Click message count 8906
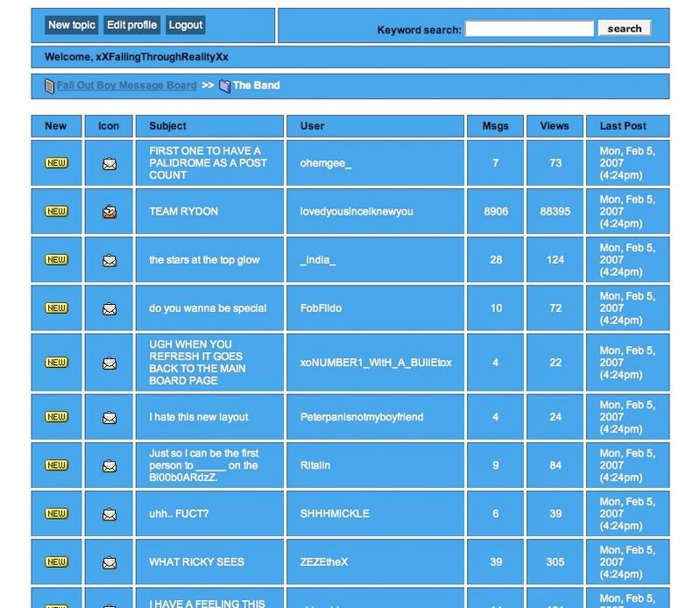The image size is (700, 608). tap(496, 211)
